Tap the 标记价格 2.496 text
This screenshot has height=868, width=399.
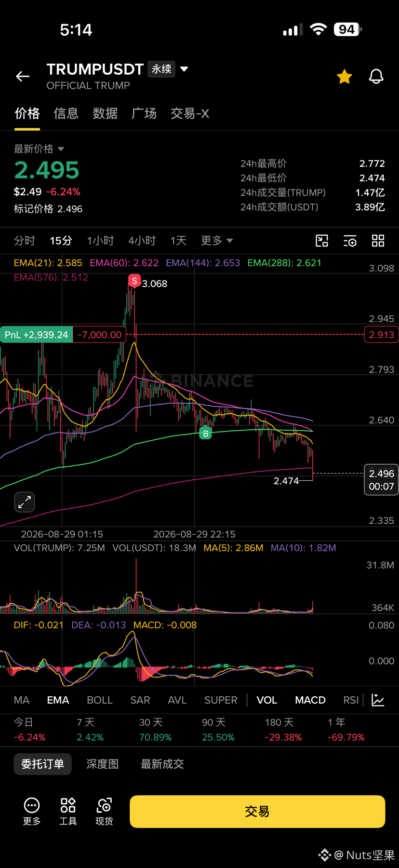(48, 209)
